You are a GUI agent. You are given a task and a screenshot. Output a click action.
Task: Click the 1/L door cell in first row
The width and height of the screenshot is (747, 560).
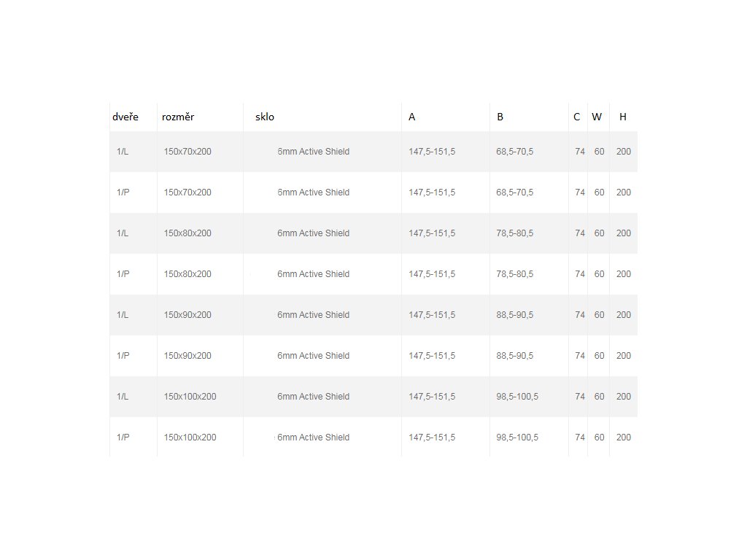pos(123,152)
